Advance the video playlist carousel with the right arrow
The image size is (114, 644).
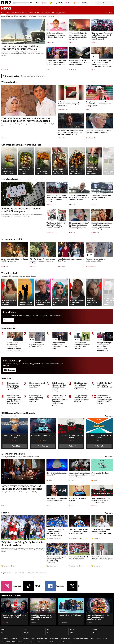(x=111, y=292)
